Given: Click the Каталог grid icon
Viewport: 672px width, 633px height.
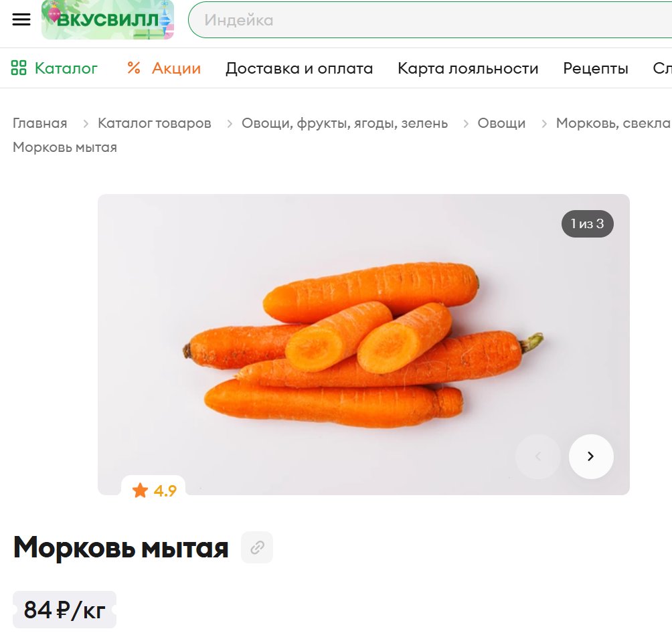Looking at the screenshot, I should (19, 68).
